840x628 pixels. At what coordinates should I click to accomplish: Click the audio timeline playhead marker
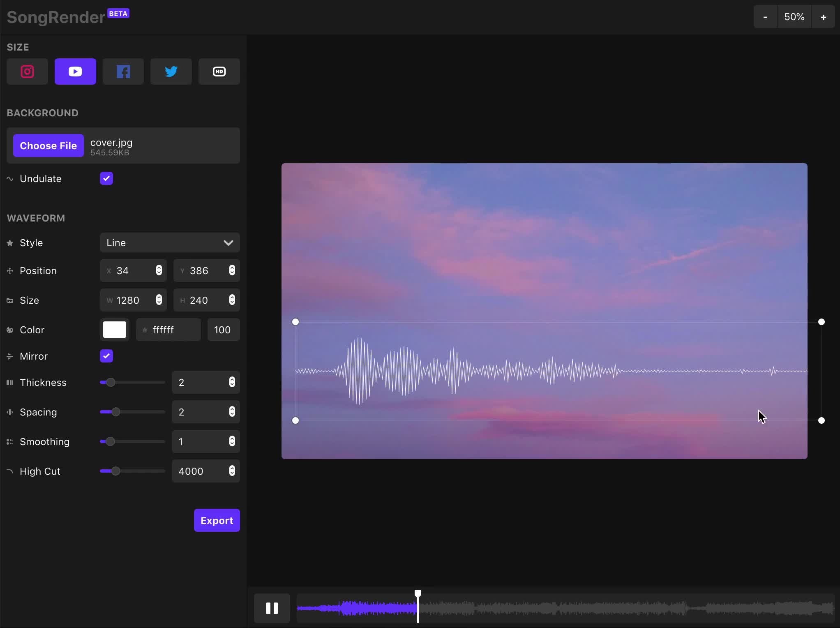click(x=418, y=593)
